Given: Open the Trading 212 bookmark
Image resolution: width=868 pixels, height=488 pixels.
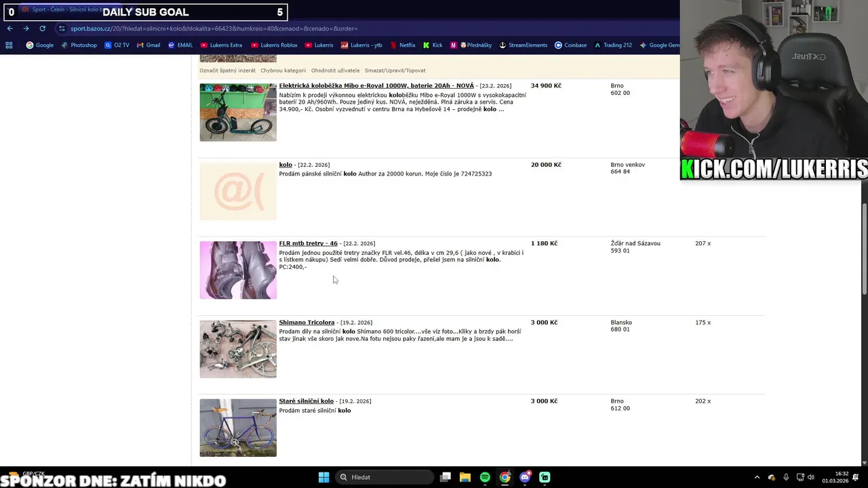Looking at the screenshot, I should 613,45.
